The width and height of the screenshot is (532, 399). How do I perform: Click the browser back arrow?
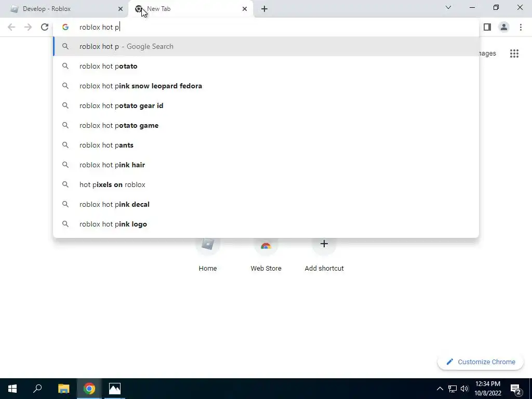click(x=11, y=27)
